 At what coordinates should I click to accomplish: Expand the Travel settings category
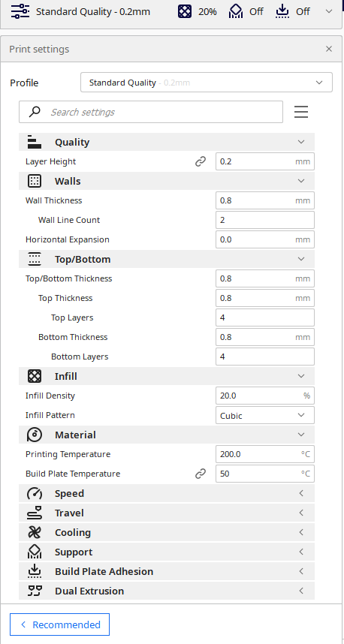click(x=167, y=513)
